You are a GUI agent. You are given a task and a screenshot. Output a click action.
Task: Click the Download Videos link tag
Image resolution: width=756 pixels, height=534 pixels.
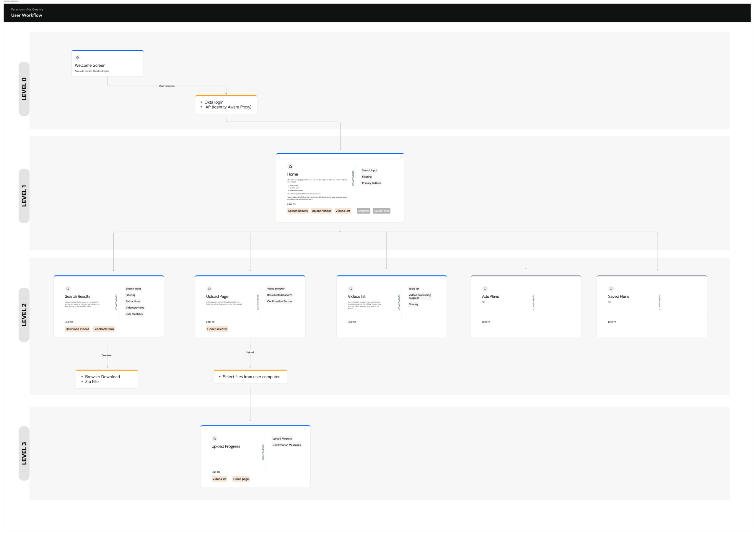[x=77, y=329]
